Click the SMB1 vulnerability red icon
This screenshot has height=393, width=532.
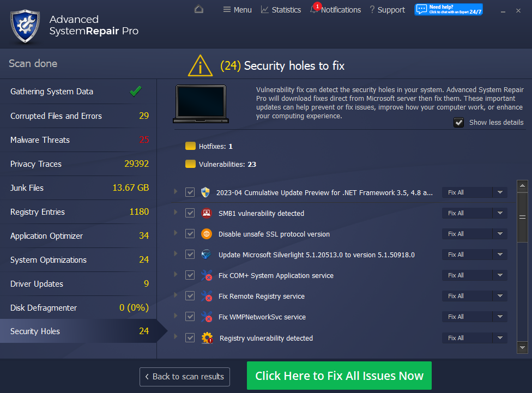pyautogui.click(x=206, y=213)
